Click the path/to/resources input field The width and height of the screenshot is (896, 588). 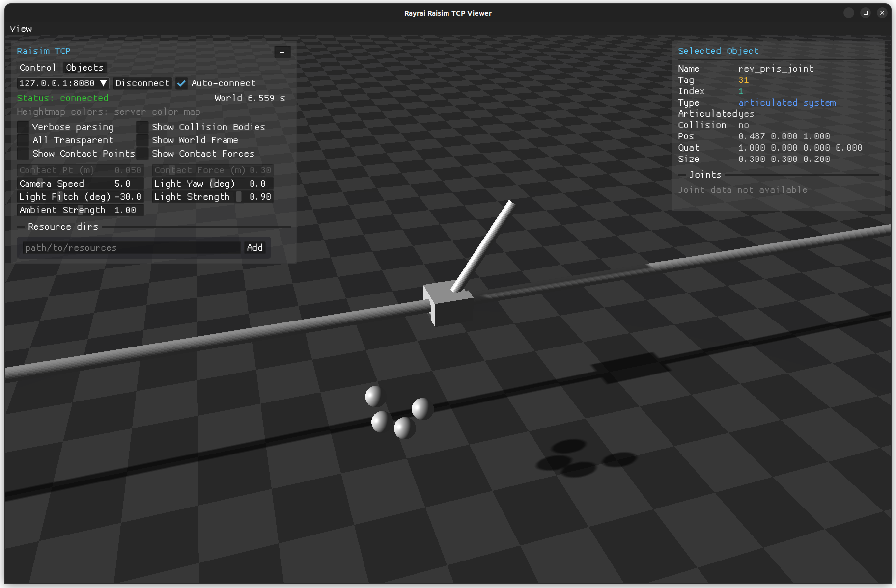(132, 248)
